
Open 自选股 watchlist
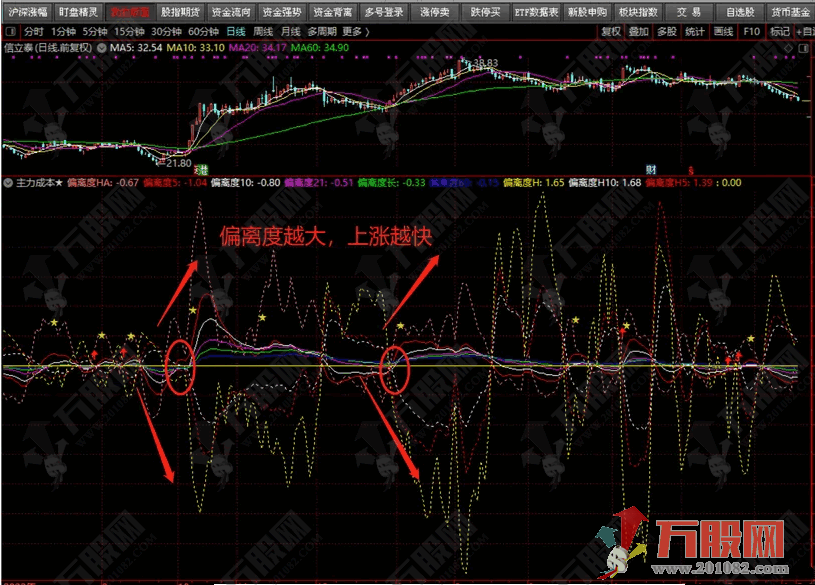(x=740, y=11)
